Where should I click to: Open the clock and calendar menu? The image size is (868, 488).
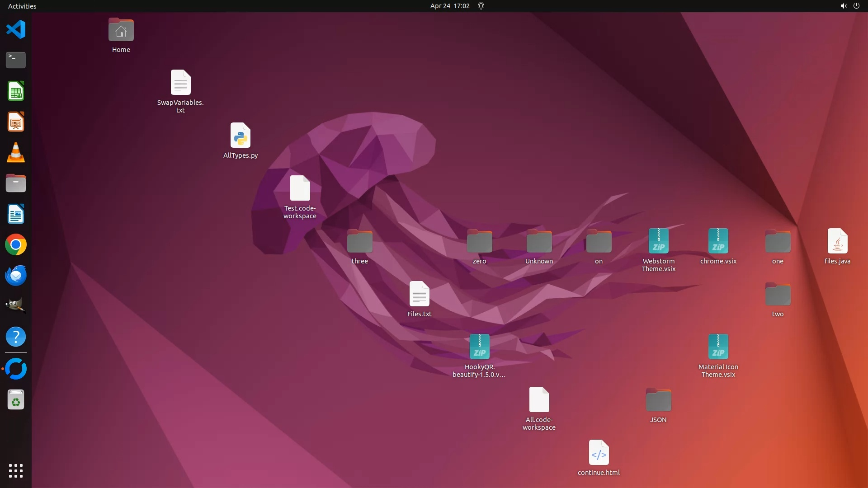pos(450,6)
